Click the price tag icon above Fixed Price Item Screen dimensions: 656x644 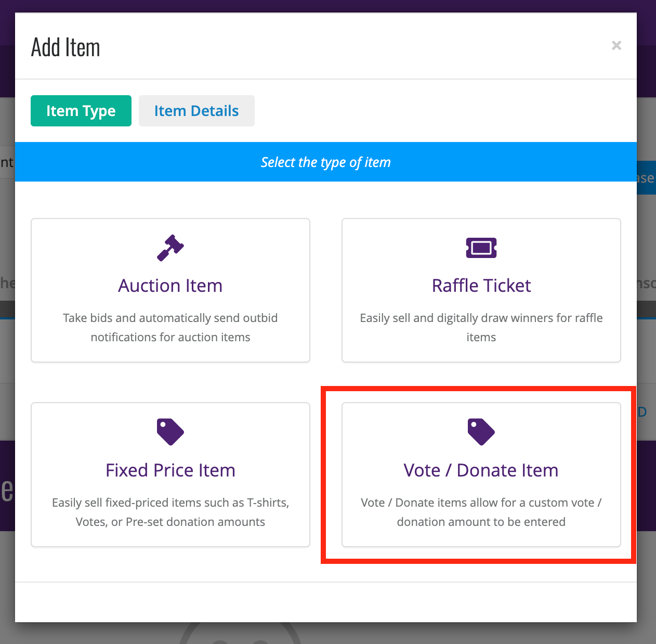click(x=170, y=432)
